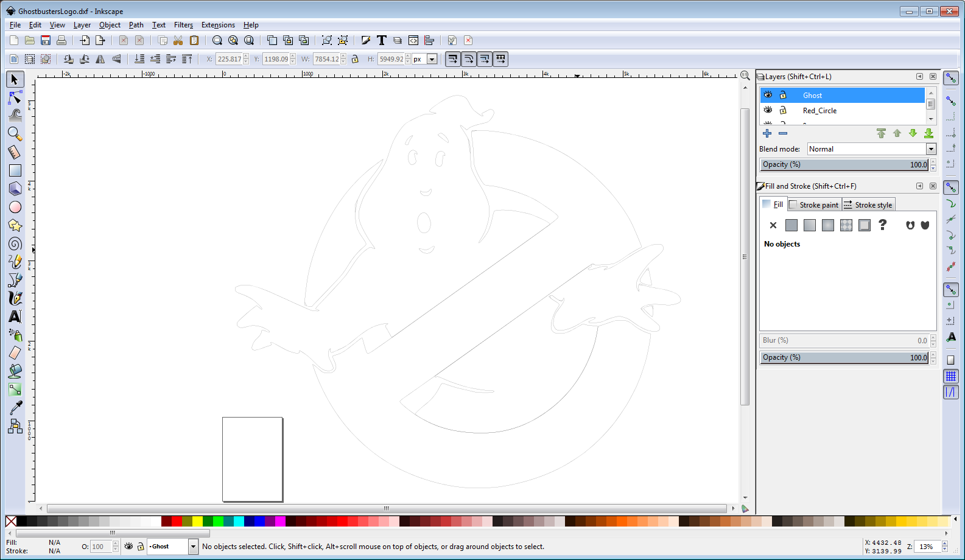Viewport: 965px width, 560px height.
Task: Switch to the Stroke paint tab
Action: coord(814,205)
